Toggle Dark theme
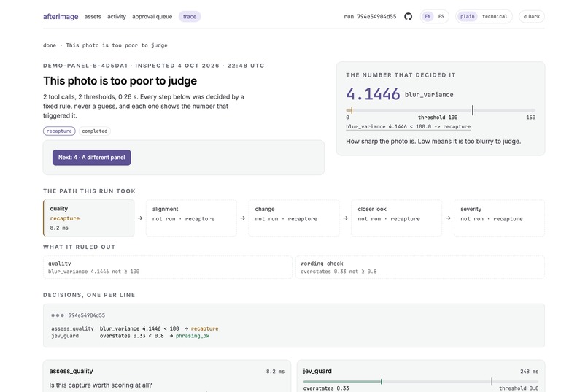Viewport: 588px width, 392px height. (532, 17)
